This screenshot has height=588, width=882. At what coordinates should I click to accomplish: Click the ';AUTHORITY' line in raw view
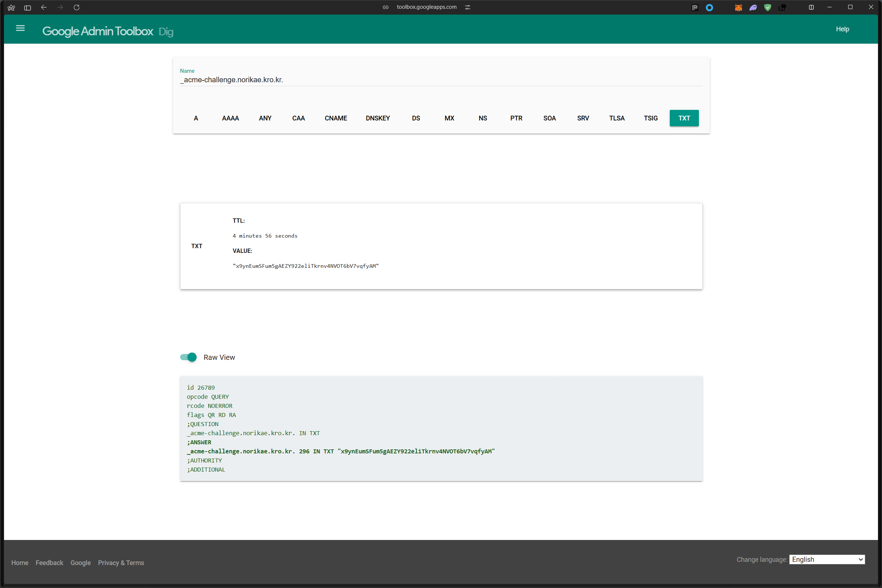click(x=205, y=460)
